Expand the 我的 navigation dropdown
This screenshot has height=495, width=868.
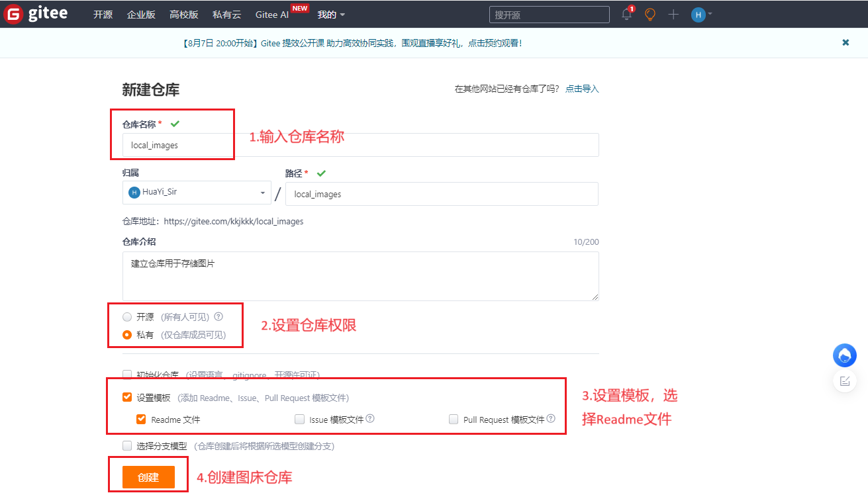click(331, 15)
